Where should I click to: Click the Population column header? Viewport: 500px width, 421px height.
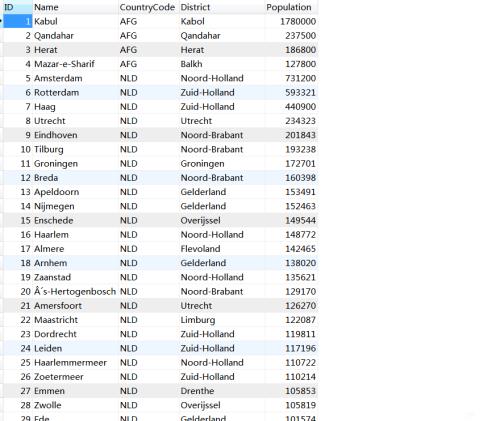(291, 7)
